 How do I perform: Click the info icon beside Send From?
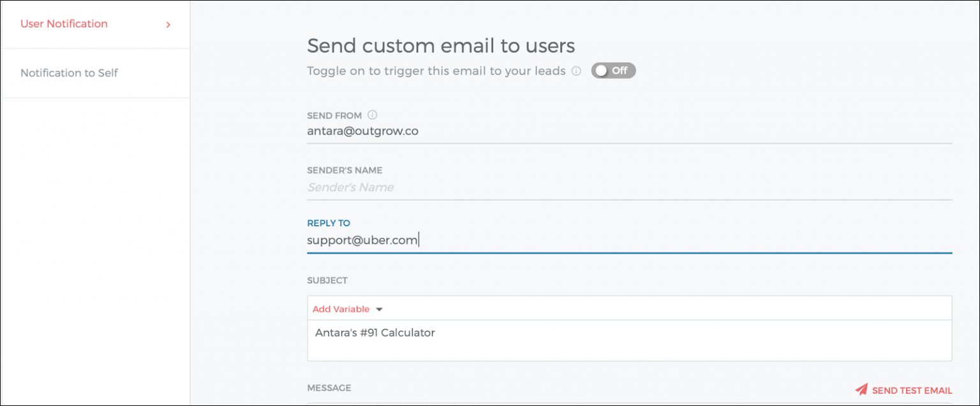373,115
